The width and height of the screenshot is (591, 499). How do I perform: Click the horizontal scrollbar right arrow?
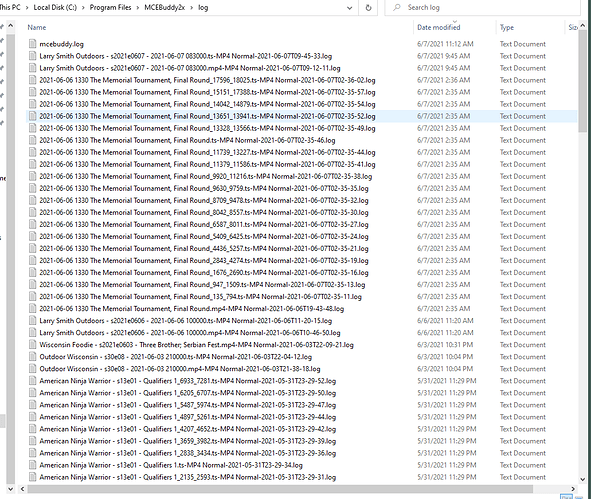(x=573, y=489)
